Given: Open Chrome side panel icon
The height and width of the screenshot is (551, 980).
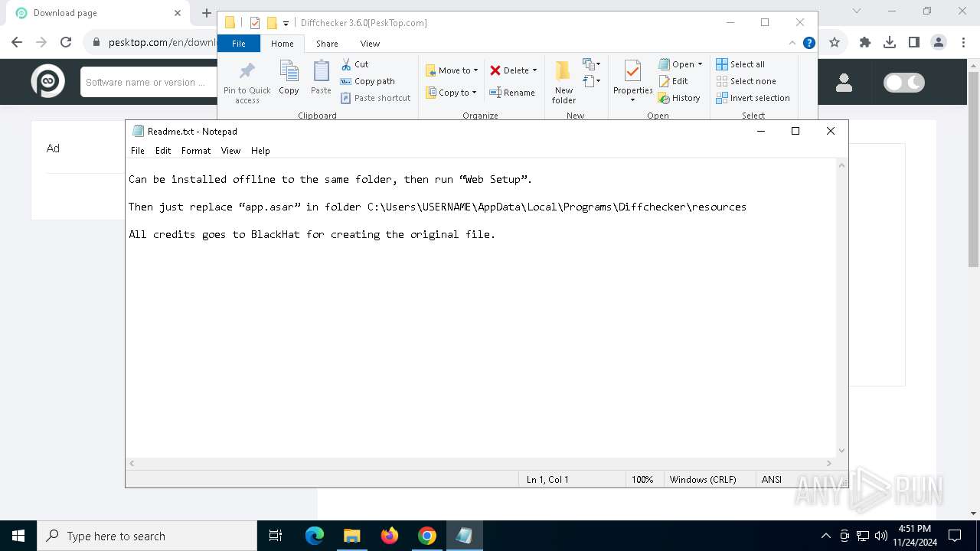Looking at the screenshot, I should [914, 42].
